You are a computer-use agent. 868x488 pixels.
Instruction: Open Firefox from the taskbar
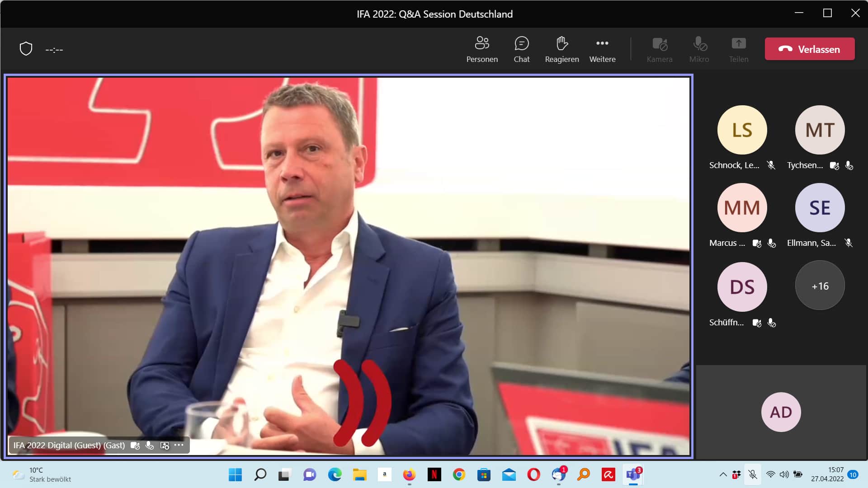click(x=409, y=474)
